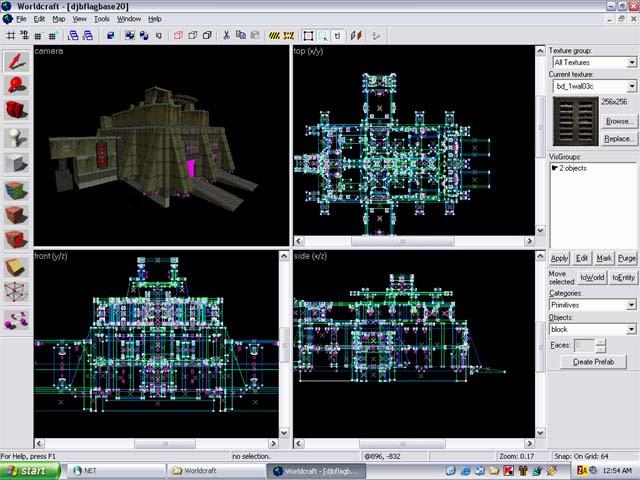Viewport: 640px width, 480px height.
Task: Click the red and black toolbar icon
Action: coord(356,36)
